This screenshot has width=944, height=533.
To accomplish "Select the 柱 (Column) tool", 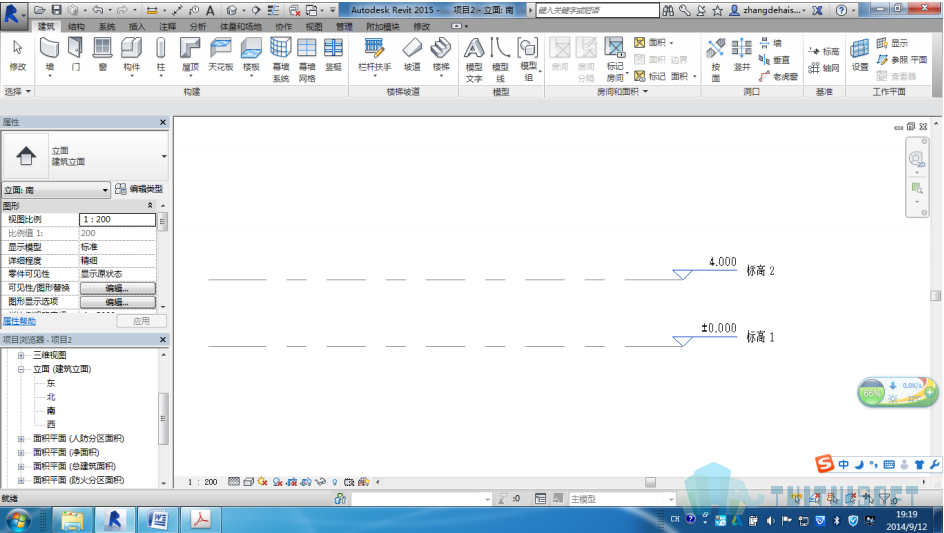I will (161, 55).
